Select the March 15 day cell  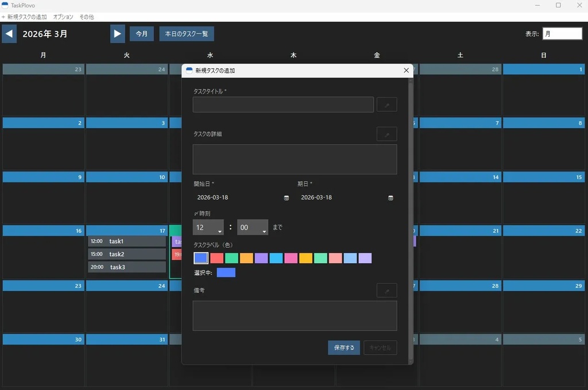coord(544,198)
